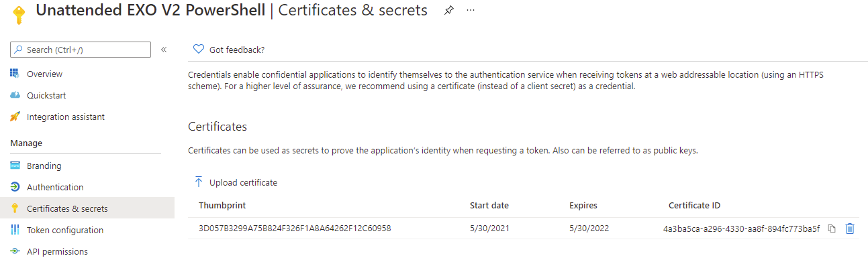The height and width of the screenshot is (262, 868).
Task: Collapse the left navigation menu
Action: coord(164,50)
